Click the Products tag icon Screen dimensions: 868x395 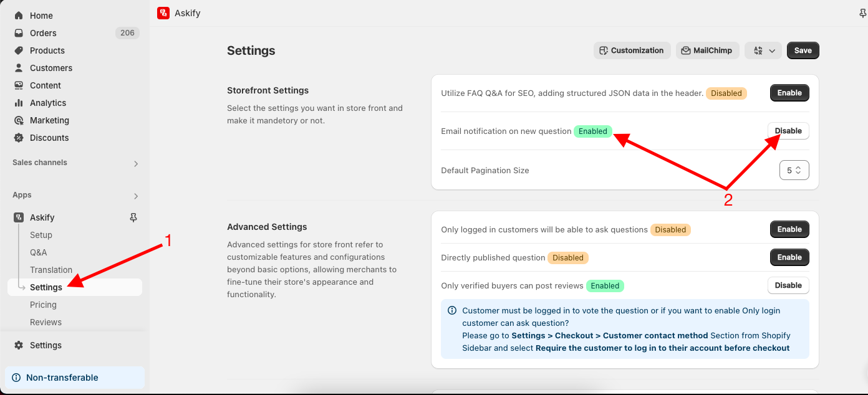coord(19,50)
